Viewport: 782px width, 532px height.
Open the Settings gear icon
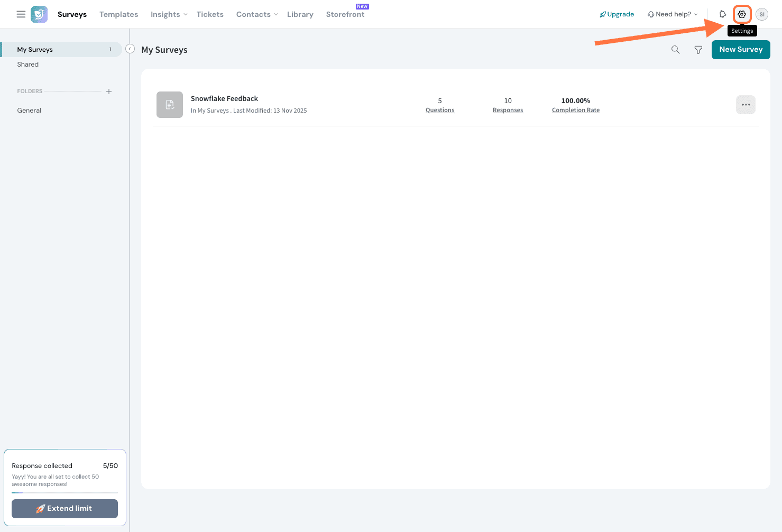[742, 14]
